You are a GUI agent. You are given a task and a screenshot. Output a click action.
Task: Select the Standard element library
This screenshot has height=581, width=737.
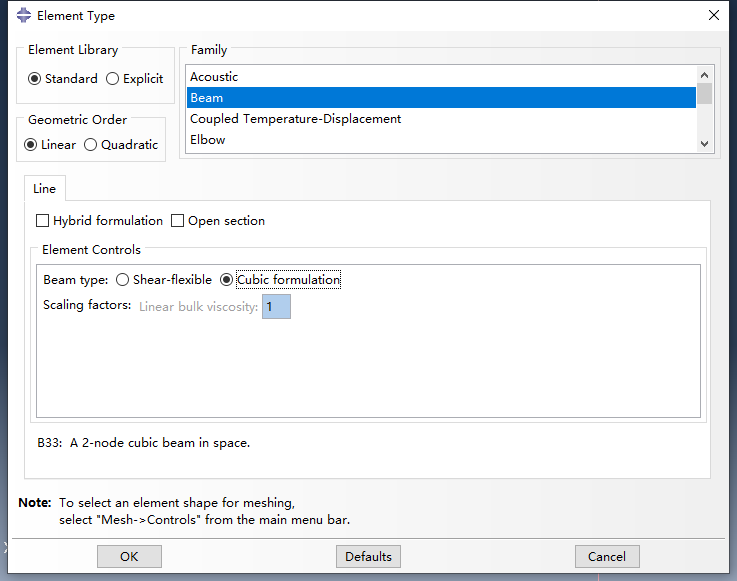(x=35, y=79)
